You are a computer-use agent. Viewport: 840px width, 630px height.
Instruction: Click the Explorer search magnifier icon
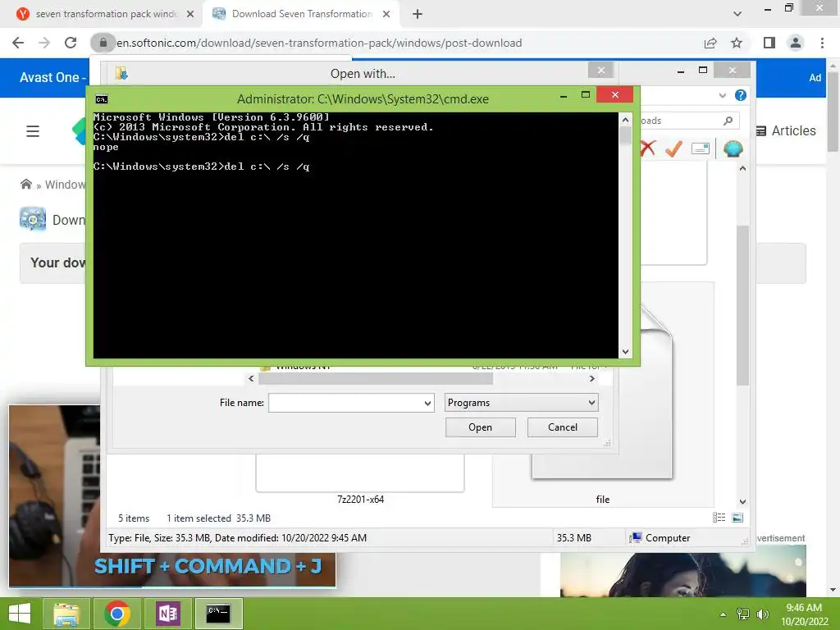pyautogui.click(x=728, y=121)
